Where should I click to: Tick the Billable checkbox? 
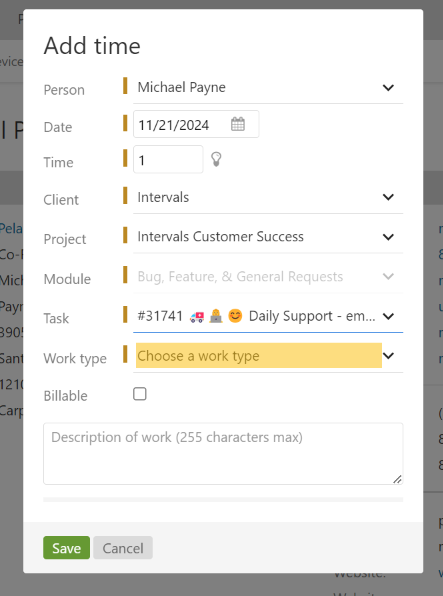tap(140, 394)
